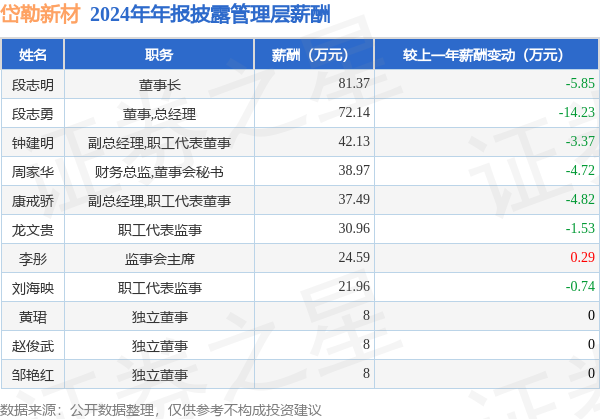Click the name cell 段志勇
The height and width of the screenshot is (419, 600).
click(x=33, y=114)
